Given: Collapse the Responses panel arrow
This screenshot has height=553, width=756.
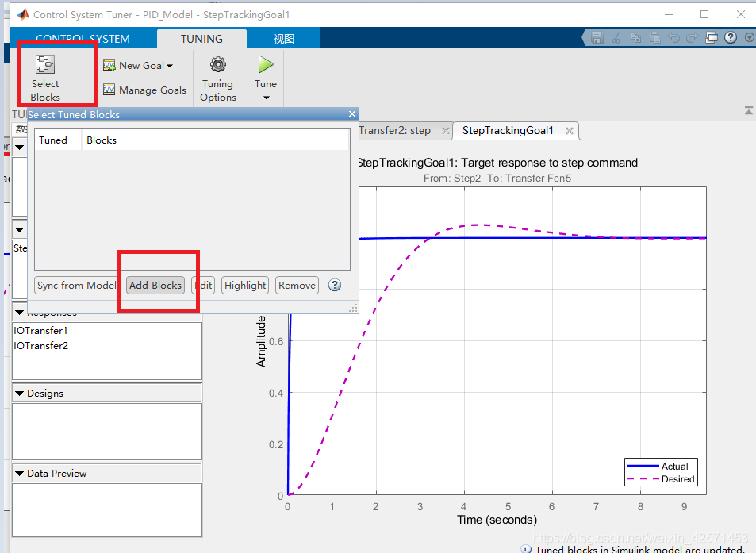Looking at the screenshot, I should [x=19, y=313].
